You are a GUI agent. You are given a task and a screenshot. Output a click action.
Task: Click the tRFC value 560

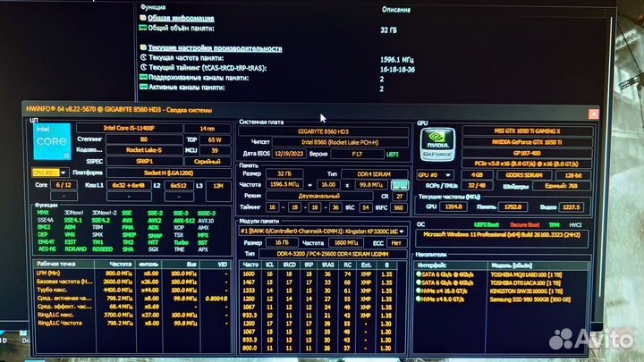(x=398, y=207)
